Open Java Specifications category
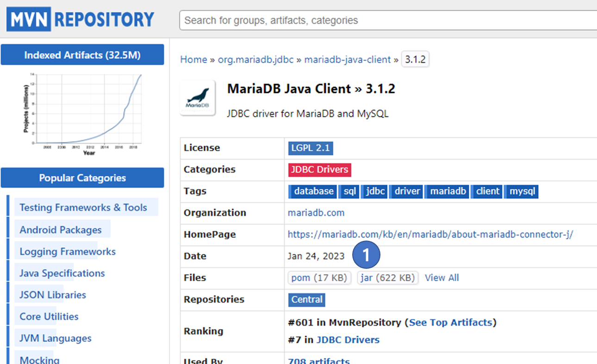The height and width of the screenshot is (364, 597). 62,273
